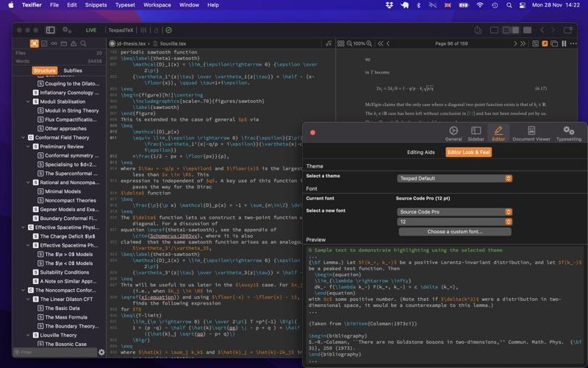Open the Typesetting preferences pane

click(x=568, y=133)
